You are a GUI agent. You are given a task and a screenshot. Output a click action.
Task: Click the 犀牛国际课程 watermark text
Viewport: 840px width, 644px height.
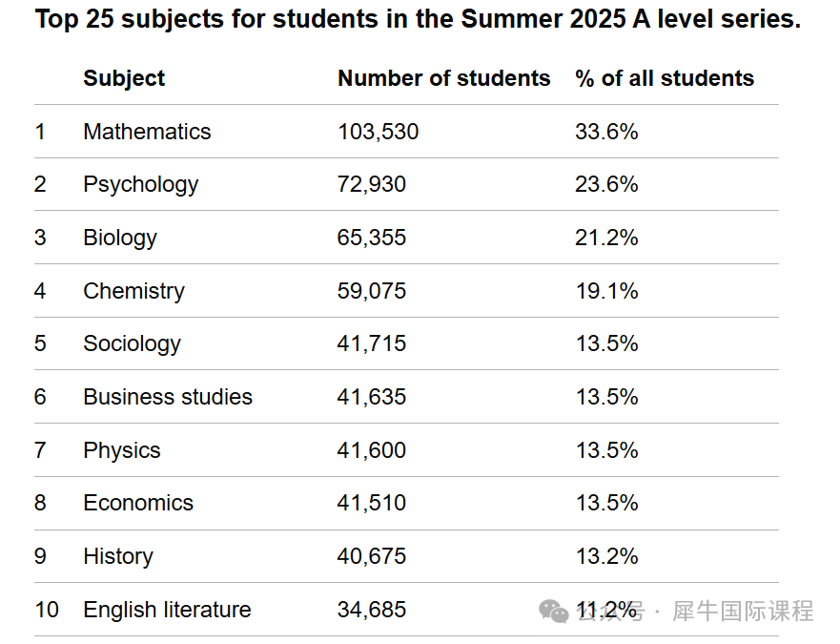pos(743,611)
